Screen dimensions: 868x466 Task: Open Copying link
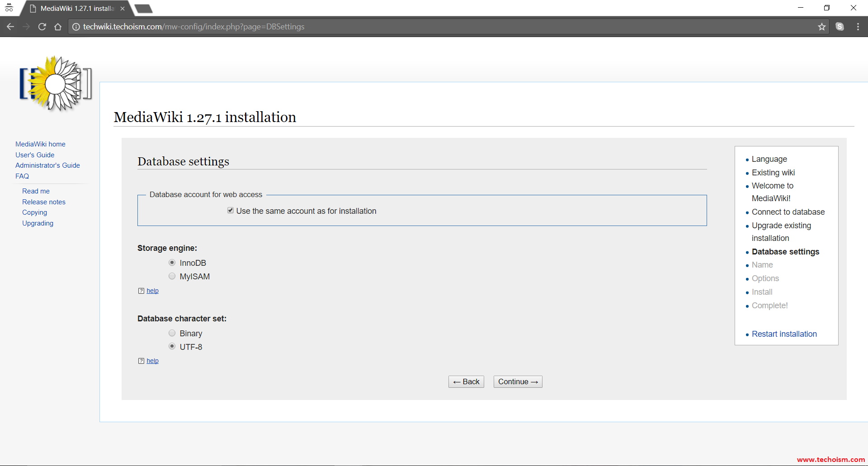[34, 212]
